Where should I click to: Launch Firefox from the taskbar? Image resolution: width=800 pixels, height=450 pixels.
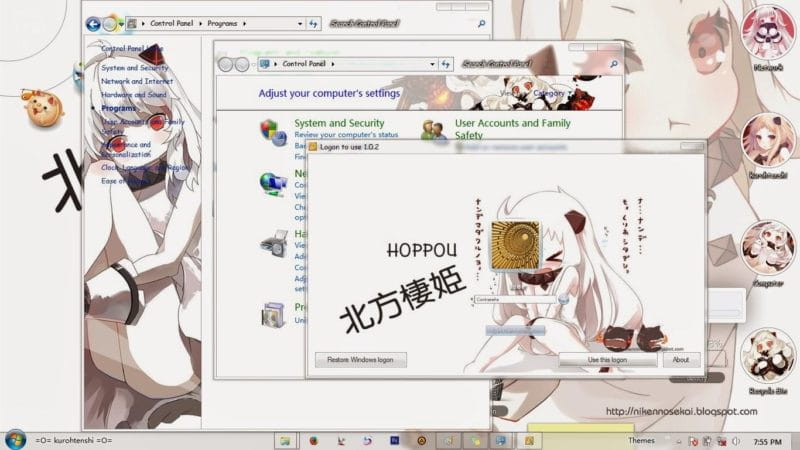313,441
